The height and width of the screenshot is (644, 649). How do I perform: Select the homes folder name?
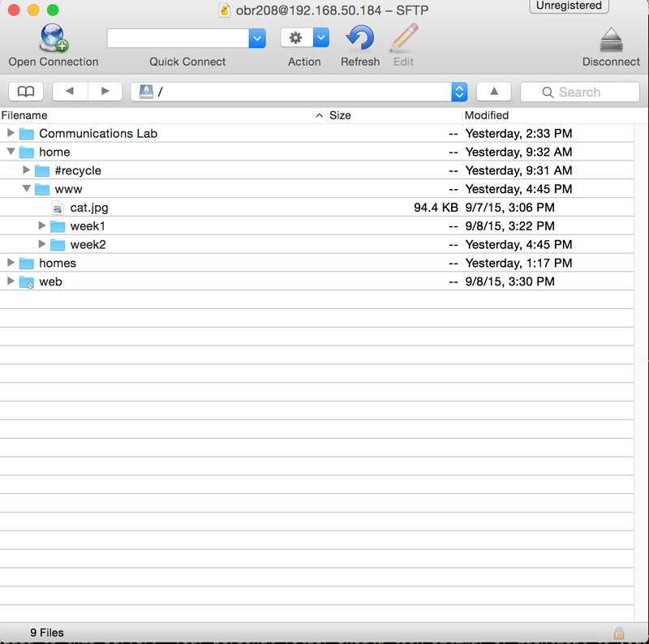point(58,264)
